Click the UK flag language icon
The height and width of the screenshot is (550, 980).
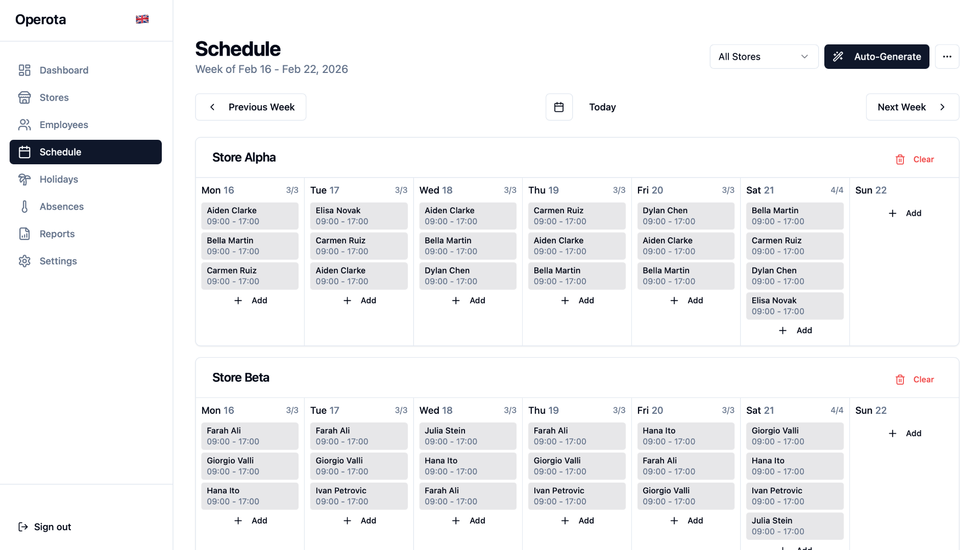(x=142, y=19)
